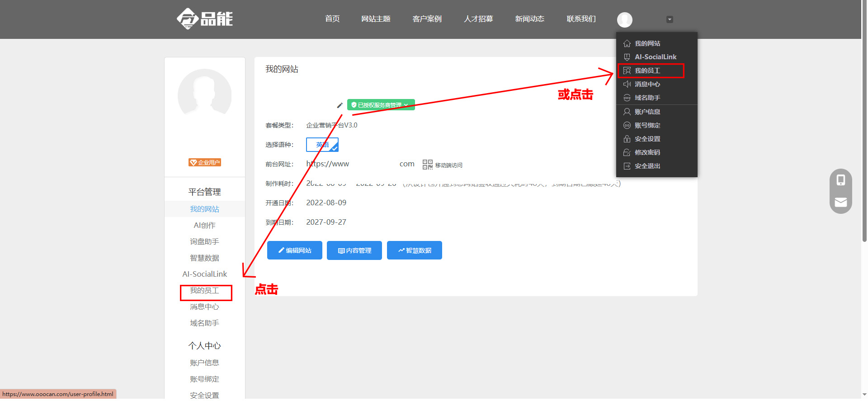The height and width of the screenshot is (401, 868).
Task: Click the edit icon for 修改密码 in the dropdown menu
Action: click(627, 152)
